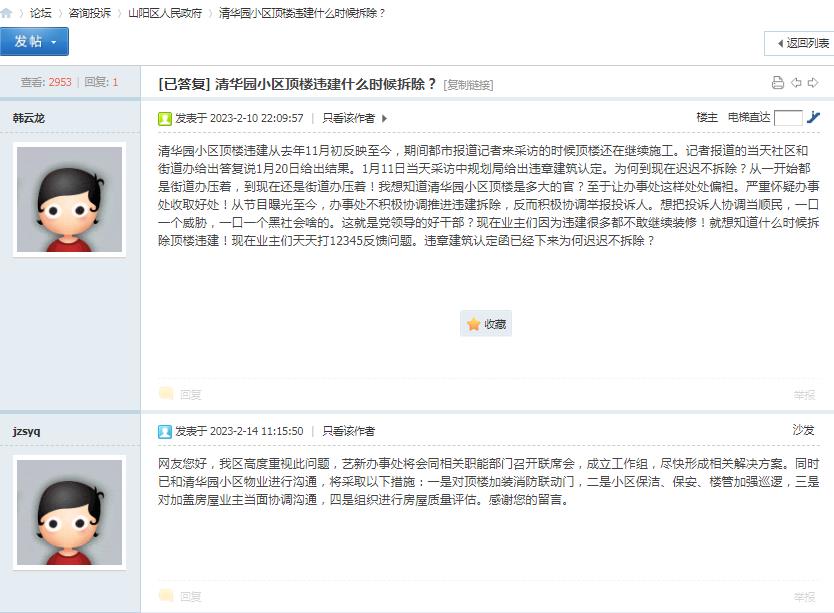
Task: Click the home icon in breadcrumb
Action: click(x=7, y=13)
